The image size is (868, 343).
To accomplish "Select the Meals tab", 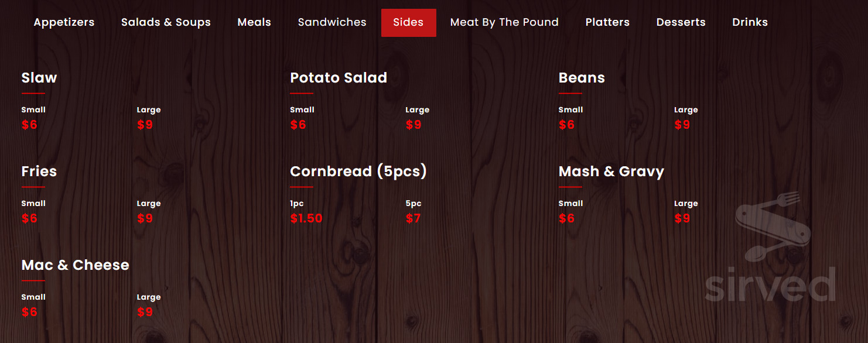I will [254, 22].
